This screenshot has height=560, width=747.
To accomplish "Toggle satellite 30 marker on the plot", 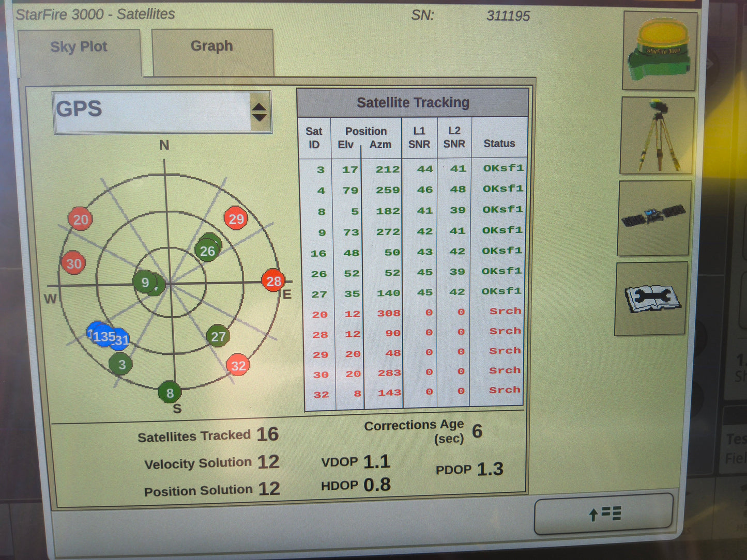I will 73,263.
